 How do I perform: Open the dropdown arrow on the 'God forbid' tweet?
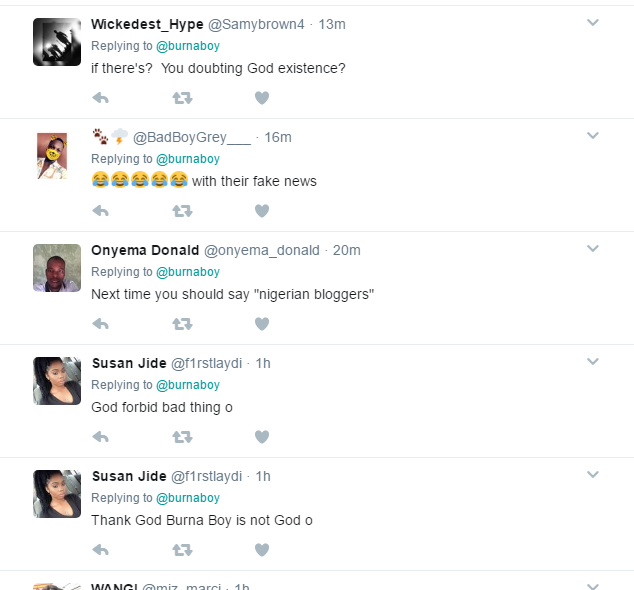[592, 361]
